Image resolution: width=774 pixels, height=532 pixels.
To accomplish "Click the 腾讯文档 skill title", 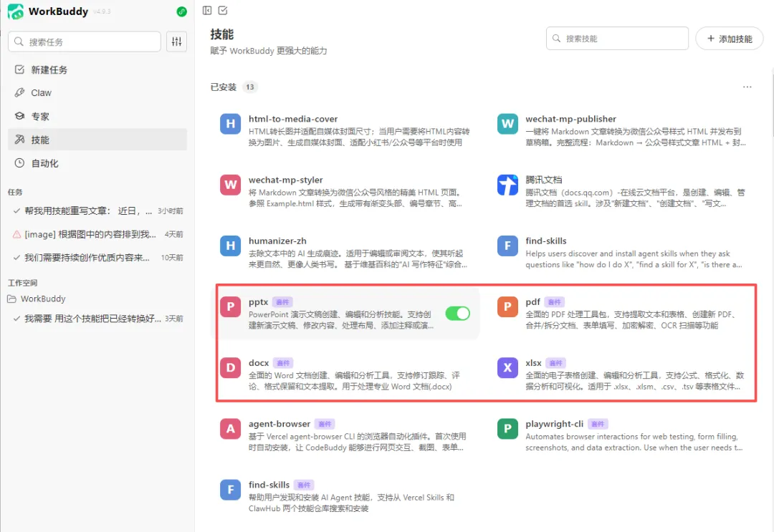I will (543, 180).
